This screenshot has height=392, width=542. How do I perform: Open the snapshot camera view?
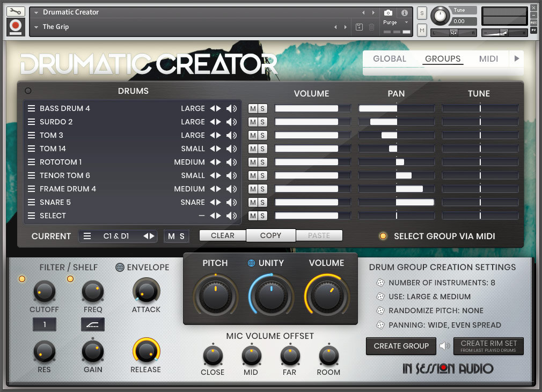[x=388, y=12]
